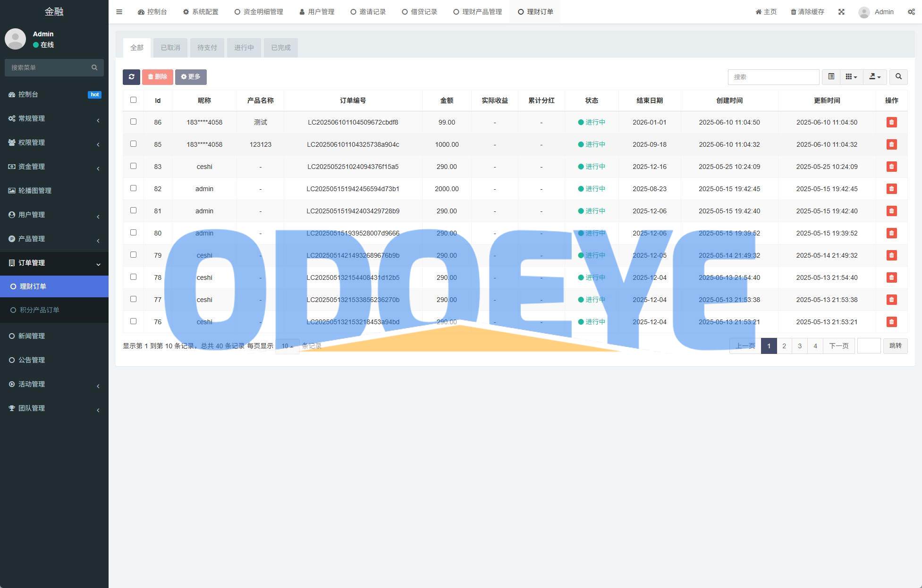Toggle fullscreen mode icon in header

click(841, 12)
